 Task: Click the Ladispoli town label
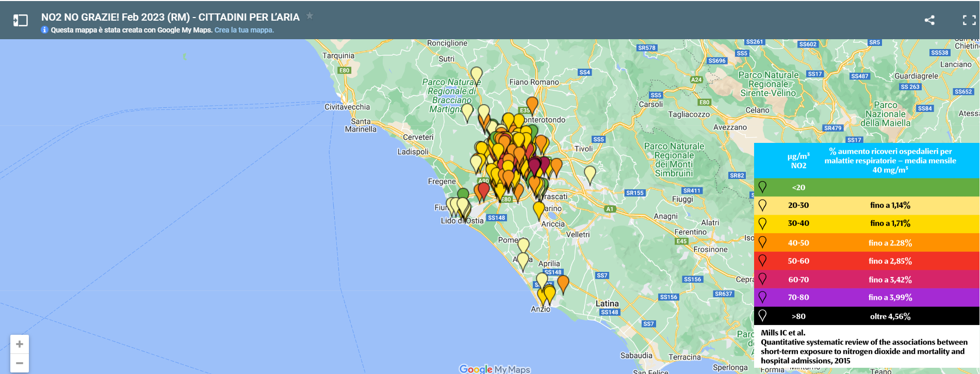pos(413,152)
